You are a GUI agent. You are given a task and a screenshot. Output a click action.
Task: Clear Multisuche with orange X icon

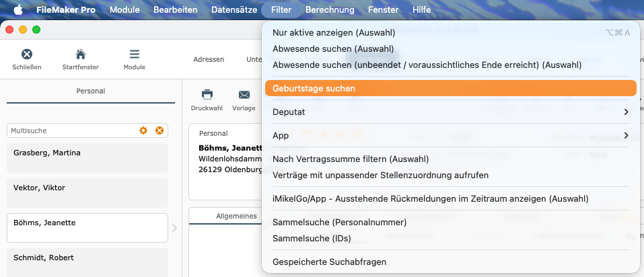[159, 130]
